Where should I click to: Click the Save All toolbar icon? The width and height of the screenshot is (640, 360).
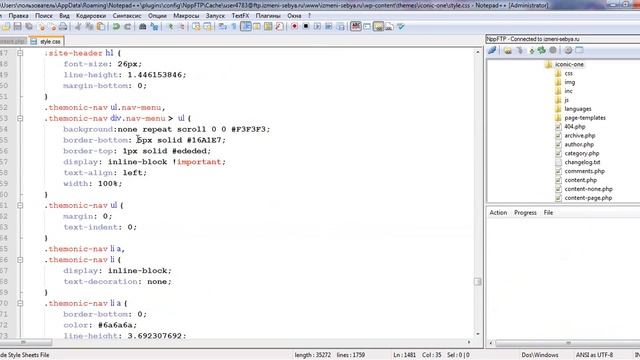tap(29, 27)
